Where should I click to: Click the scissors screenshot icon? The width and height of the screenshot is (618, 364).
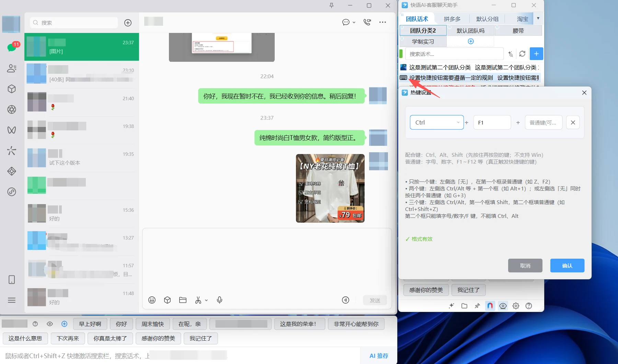click(x=198, y=300)
